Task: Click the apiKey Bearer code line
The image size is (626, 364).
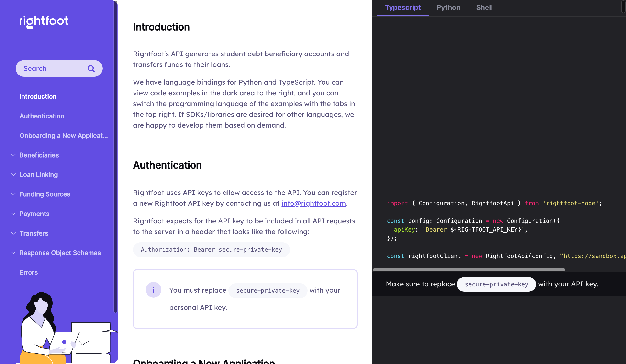Action: pos(460,230)
